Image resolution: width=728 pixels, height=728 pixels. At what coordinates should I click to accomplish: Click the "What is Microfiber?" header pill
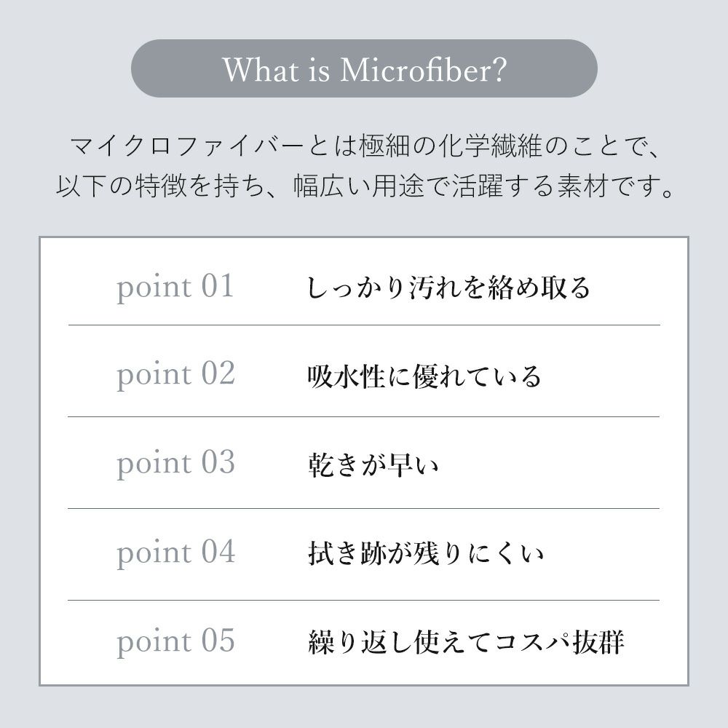click(x=364, y=68)
